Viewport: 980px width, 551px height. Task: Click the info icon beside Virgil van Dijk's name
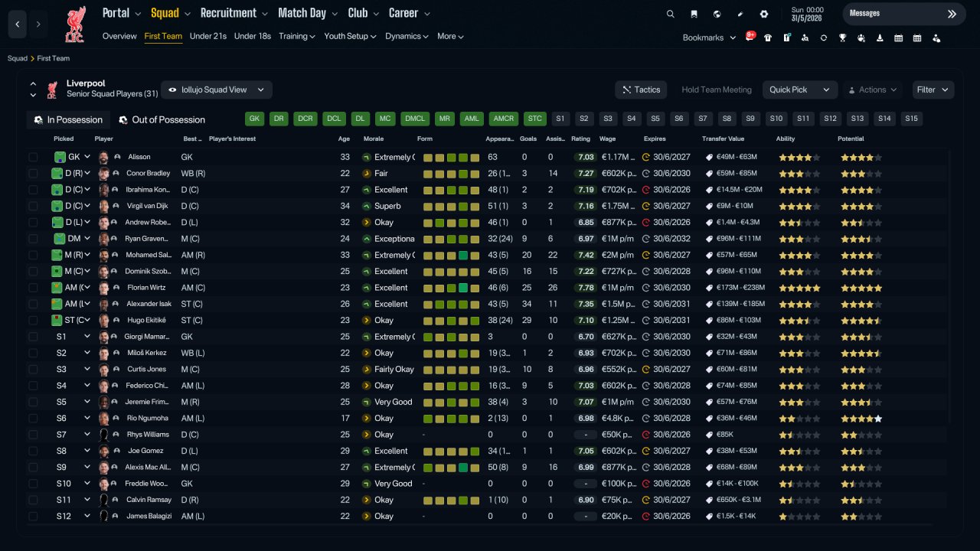[x=117, y=206]
